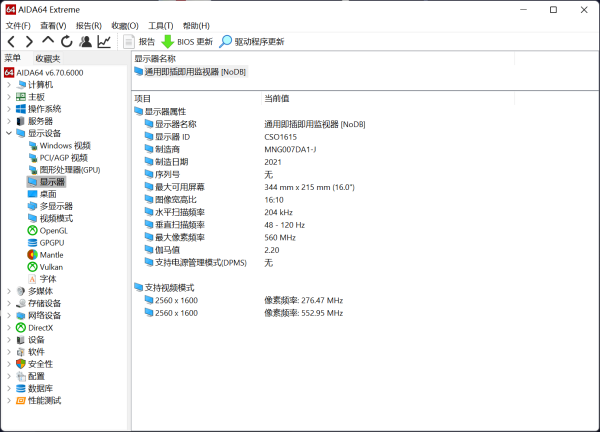Select 通用即插即用监视器 [NoDB] in top list
This screenshot has height=432, width=600.
coord(190,72)
